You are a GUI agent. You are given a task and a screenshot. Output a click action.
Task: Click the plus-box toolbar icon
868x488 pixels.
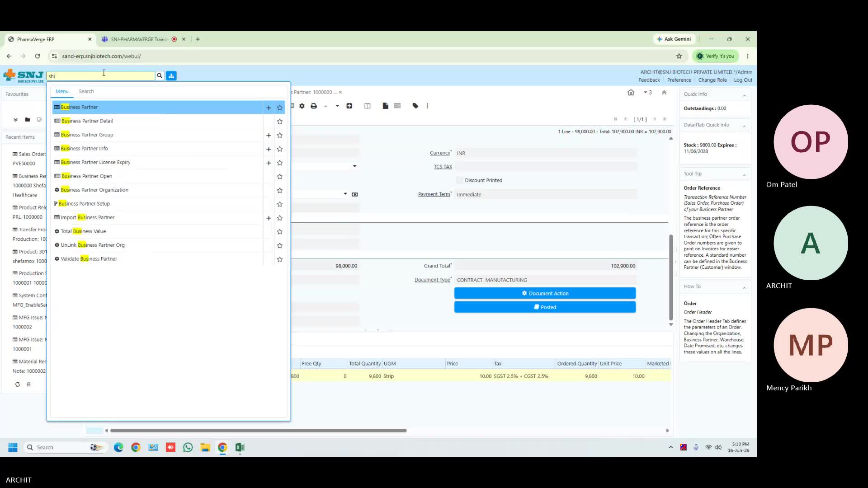[349, 106]
